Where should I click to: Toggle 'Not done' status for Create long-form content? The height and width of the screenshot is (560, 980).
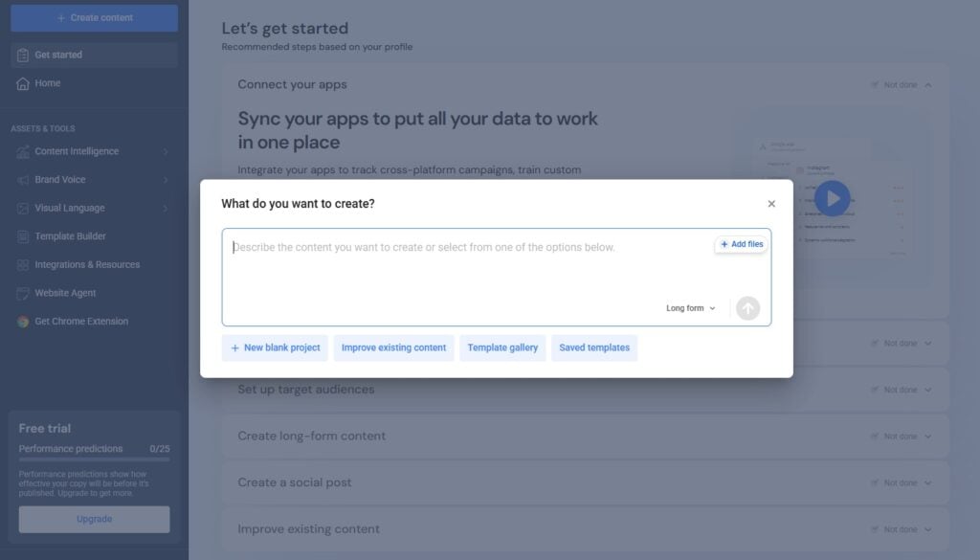click(x=900, y=436)
